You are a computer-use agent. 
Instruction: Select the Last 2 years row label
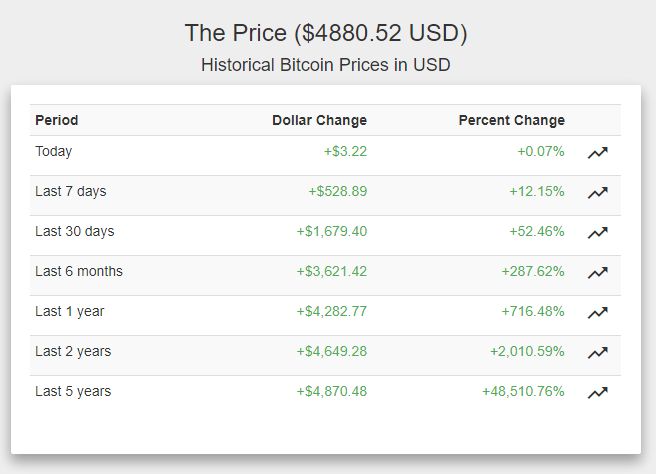point(73,351)
